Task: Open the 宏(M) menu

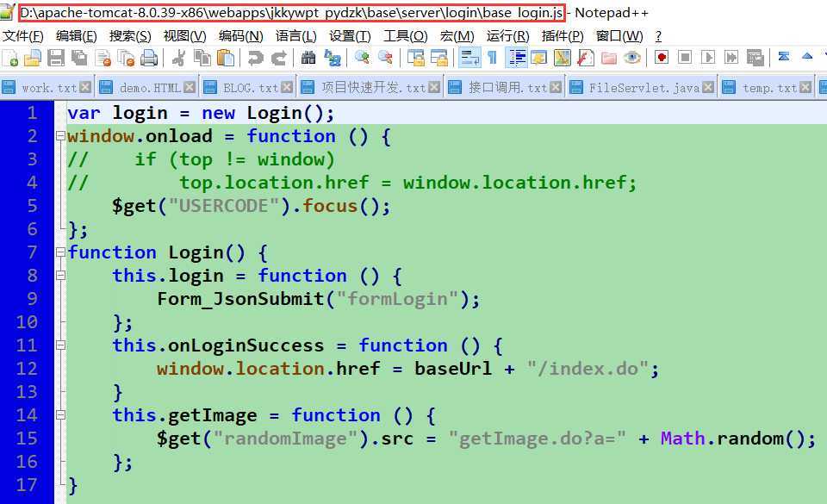Action: pos(457,36)
